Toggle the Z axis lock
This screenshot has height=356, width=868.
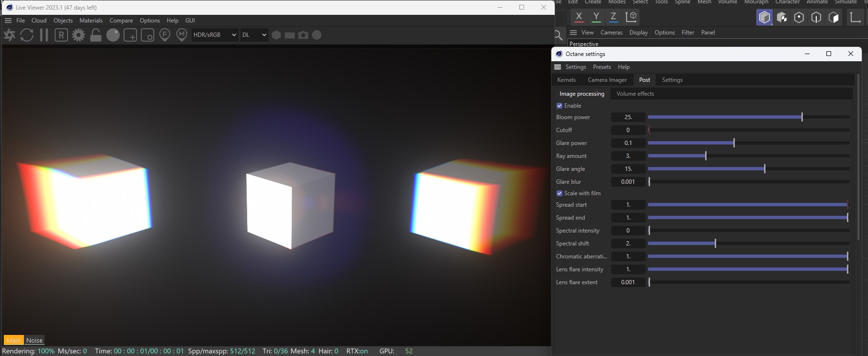tap(613, 17)
